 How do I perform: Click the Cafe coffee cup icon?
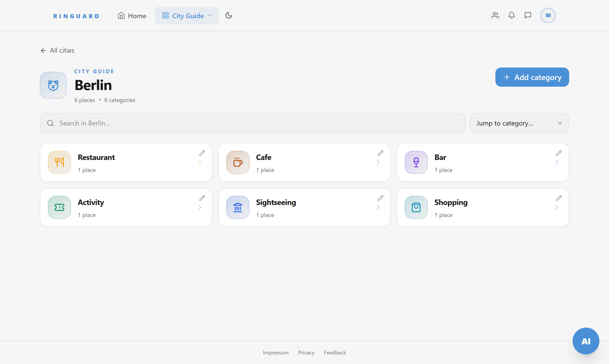pyautogui.click(x=238, y=162)
